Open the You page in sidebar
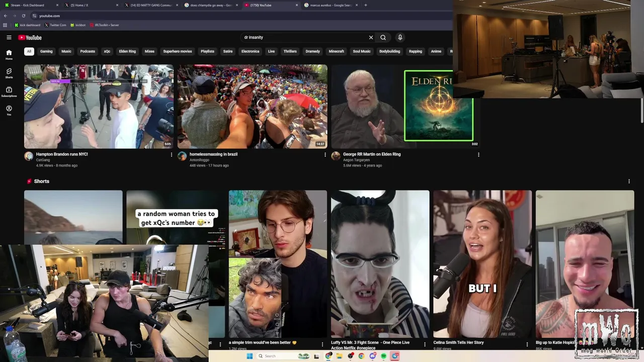The height and width of the screenshot is (362, 644). 9,111
